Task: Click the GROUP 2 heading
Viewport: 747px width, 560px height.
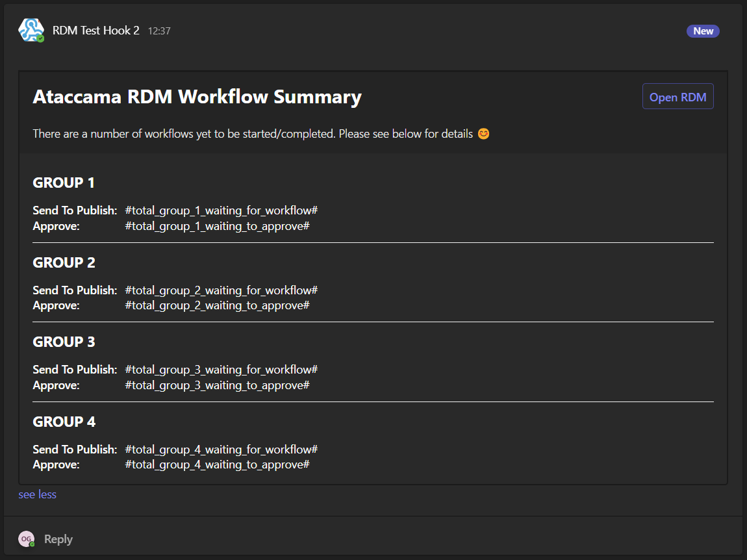Action: (64, 262)
